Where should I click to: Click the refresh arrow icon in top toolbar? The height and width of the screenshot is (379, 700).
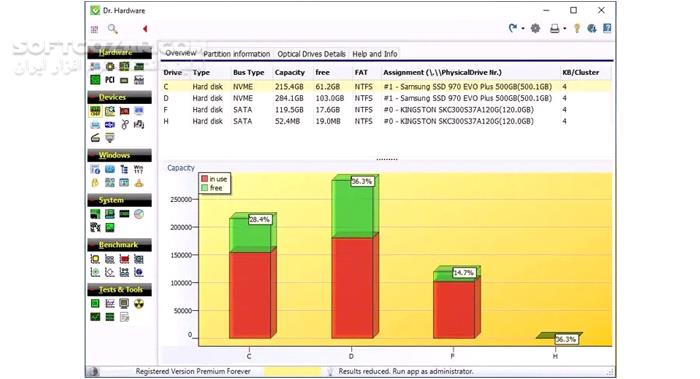tap(512, 29)
